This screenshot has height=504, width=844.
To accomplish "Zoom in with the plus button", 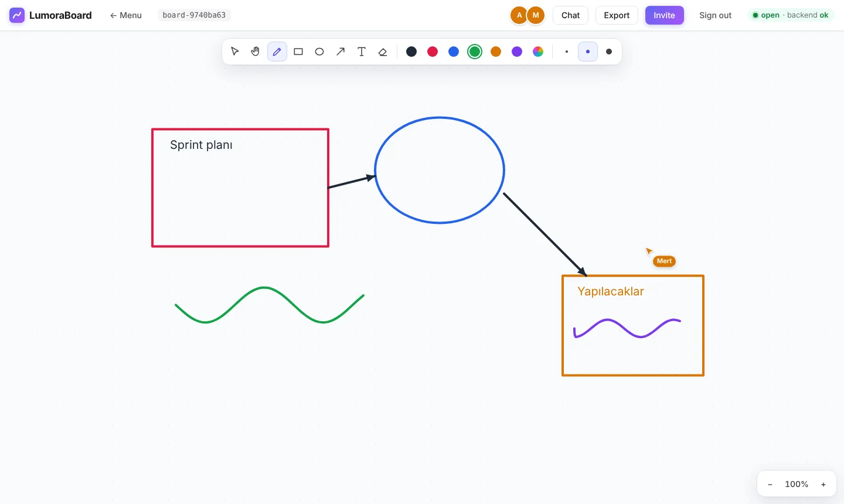I will coord(823,484).
